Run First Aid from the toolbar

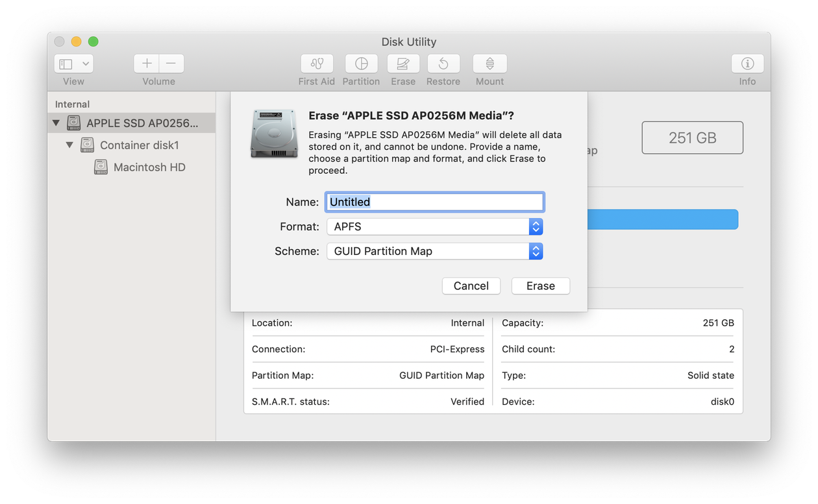point(316,64)
